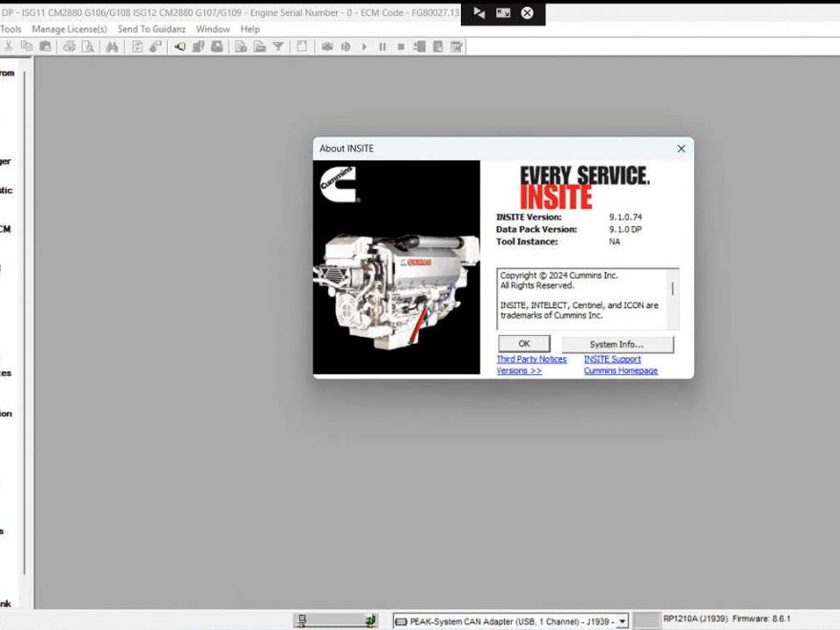Screen dimensions: 840x630
Task: Visit the Cummins Homepage link
Action: pyautogui.click(x=620, y=370)
